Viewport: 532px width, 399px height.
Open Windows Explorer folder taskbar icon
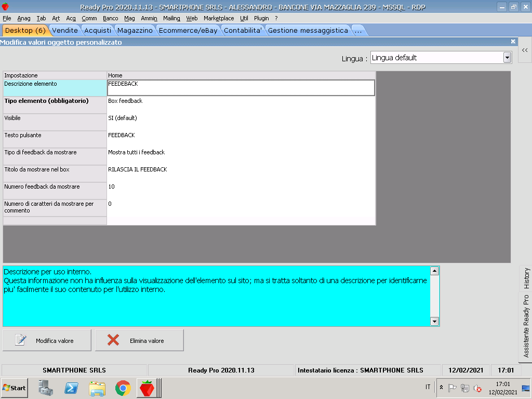(x=97, y=388)
